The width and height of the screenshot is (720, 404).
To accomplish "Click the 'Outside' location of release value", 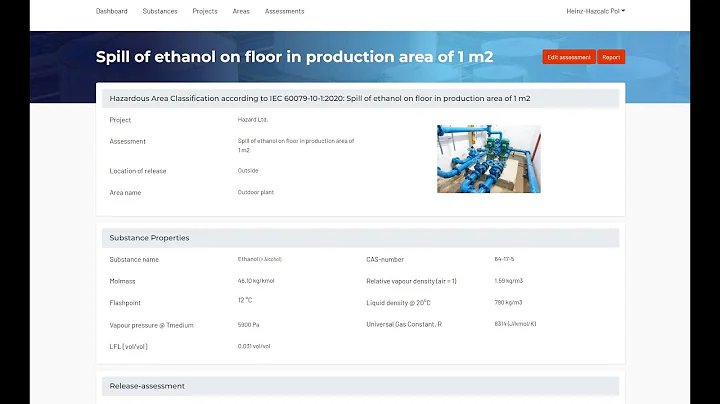I will pyautogui.click(x=248, y=170).
